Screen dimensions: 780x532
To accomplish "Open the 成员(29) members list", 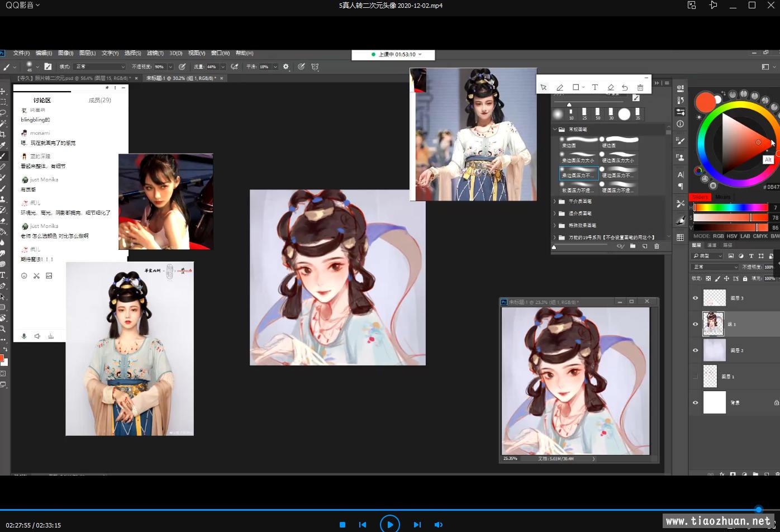I will (x=99, y=100).
